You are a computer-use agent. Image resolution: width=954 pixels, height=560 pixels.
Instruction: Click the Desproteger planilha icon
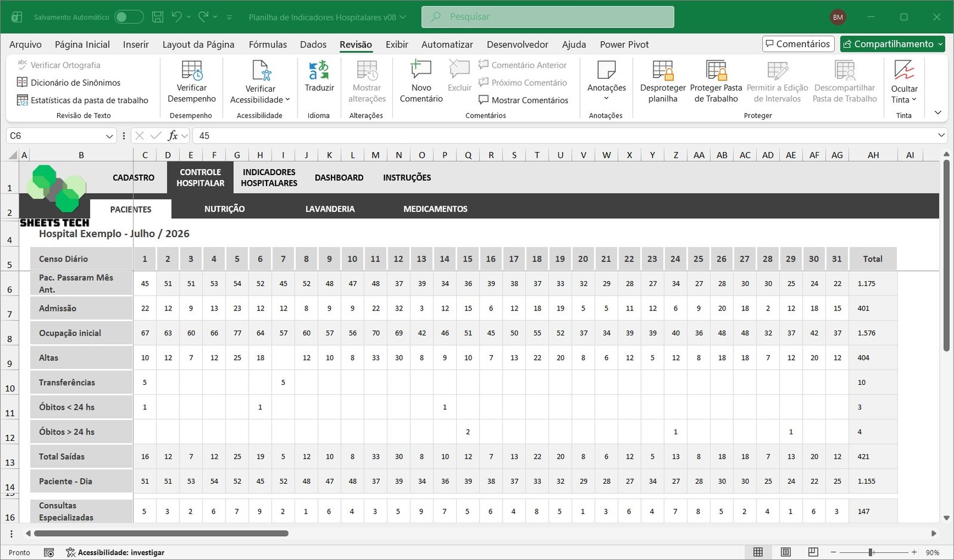[662, 71]
